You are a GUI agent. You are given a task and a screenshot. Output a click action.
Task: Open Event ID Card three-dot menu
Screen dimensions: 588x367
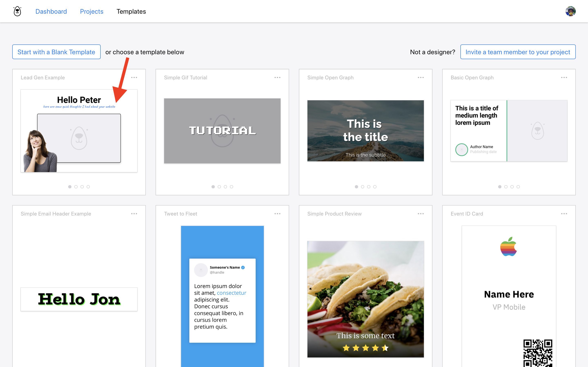564,214
